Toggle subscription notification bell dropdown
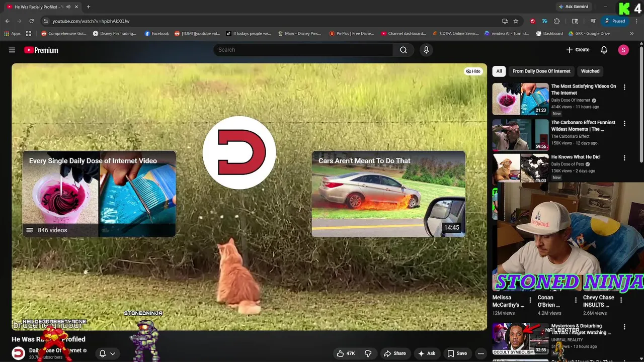 tap(107, 353)
